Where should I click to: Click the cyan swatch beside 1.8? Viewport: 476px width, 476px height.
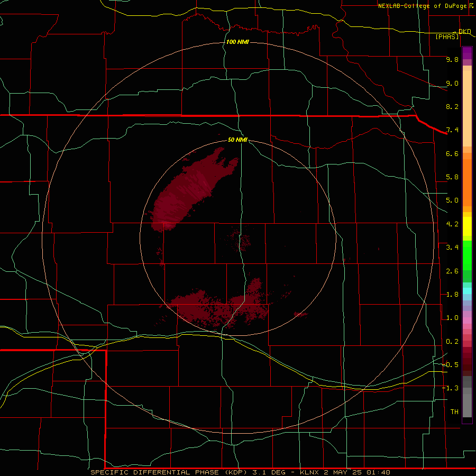tap(467, 291)
